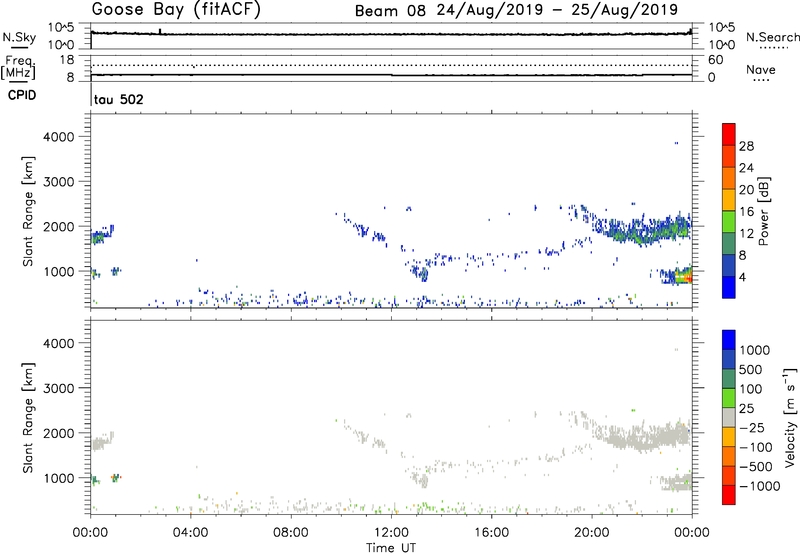Click the 'Nave' legend label

tap(761, 70)
